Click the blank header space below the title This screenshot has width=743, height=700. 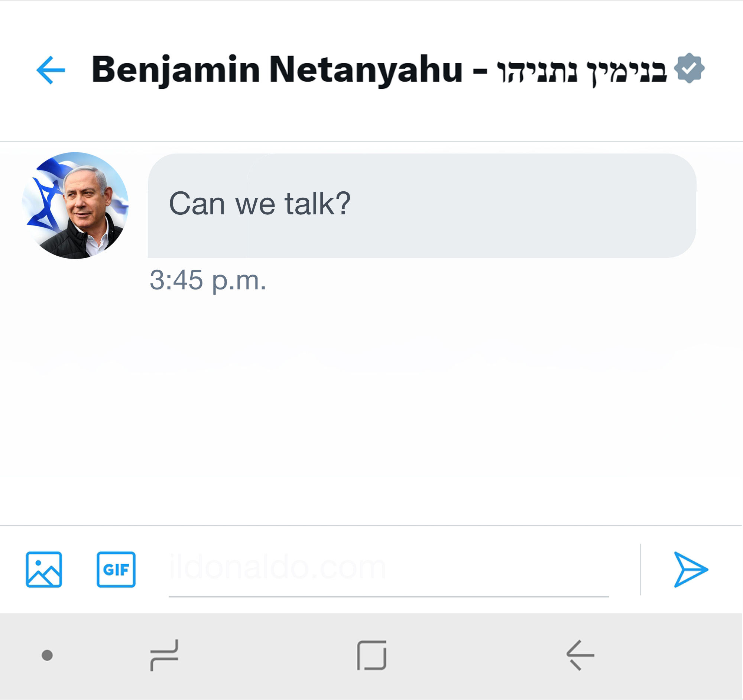click(x=371, y=116)
